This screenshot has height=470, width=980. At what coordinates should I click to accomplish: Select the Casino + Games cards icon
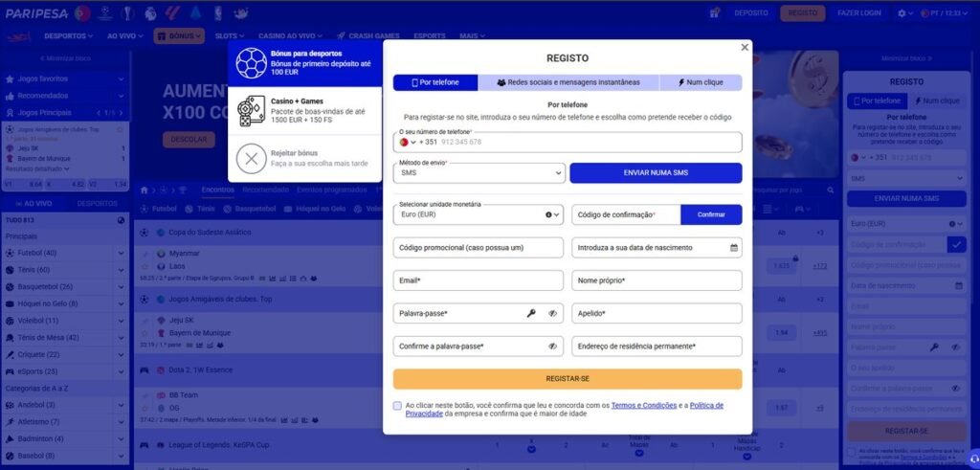(x=252, y=111)
